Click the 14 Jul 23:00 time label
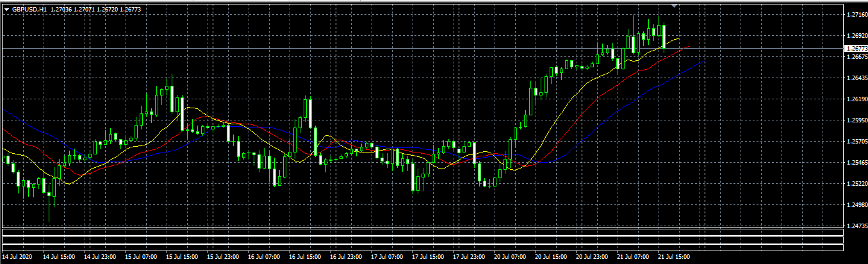The image size is (868, 264). coord(100,257)
